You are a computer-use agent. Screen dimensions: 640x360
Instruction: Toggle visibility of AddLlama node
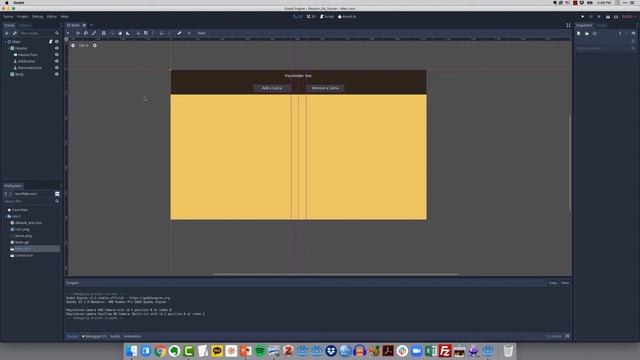pyautogui.click(x=57, y=61)
